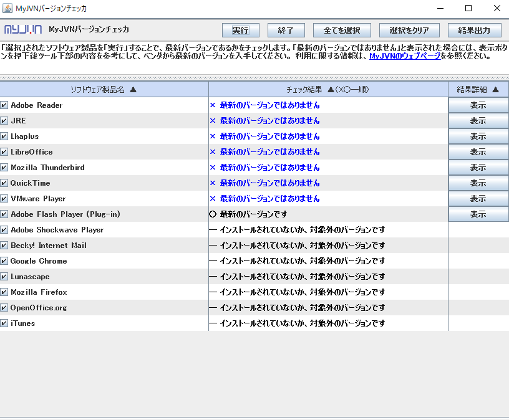Open the MyJVNのウェブページ link
This screenshot has width=509, height=420.
tap(405, 56)
